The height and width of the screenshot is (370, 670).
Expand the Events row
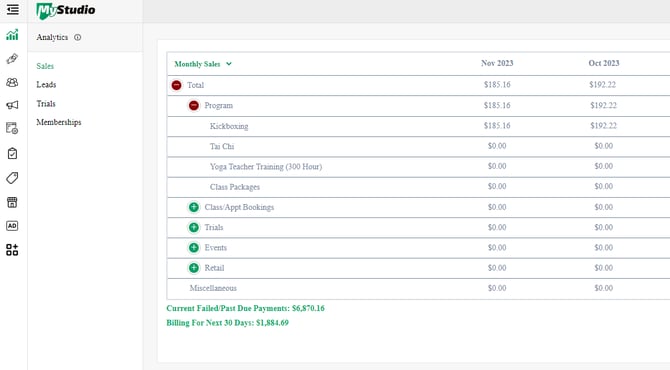[x=194, y=247]
